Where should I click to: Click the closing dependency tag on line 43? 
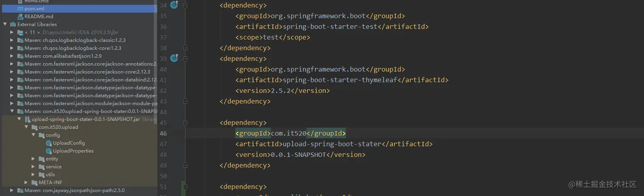(245, 101)
